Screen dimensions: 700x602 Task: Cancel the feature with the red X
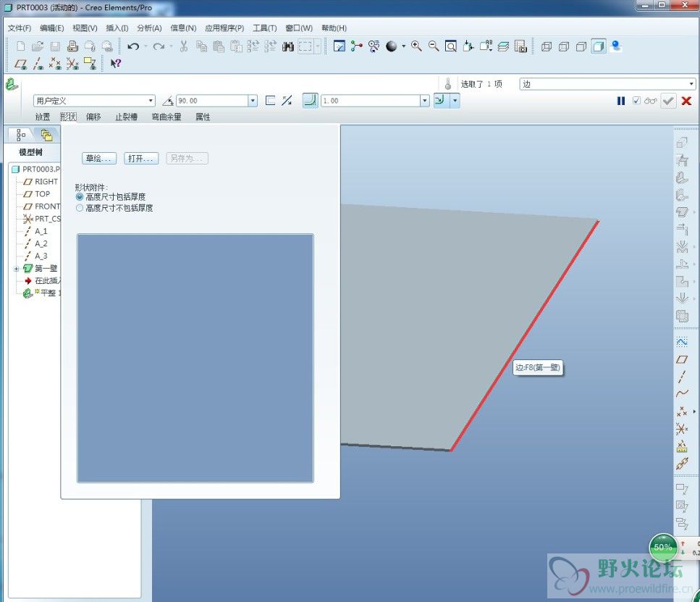pyautogui.click(x=686, y=101)
